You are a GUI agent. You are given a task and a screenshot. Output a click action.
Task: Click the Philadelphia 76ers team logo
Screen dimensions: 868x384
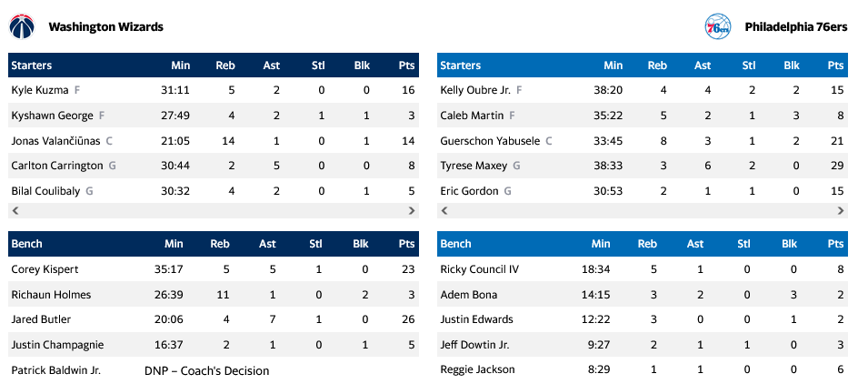click(x=718, y=27)
